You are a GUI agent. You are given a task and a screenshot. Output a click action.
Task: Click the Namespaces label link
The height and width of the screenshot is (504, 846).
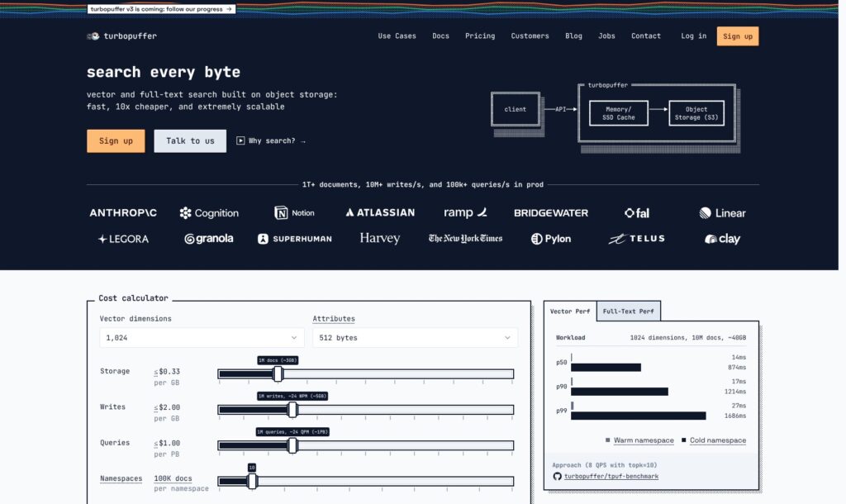point(121,478)
